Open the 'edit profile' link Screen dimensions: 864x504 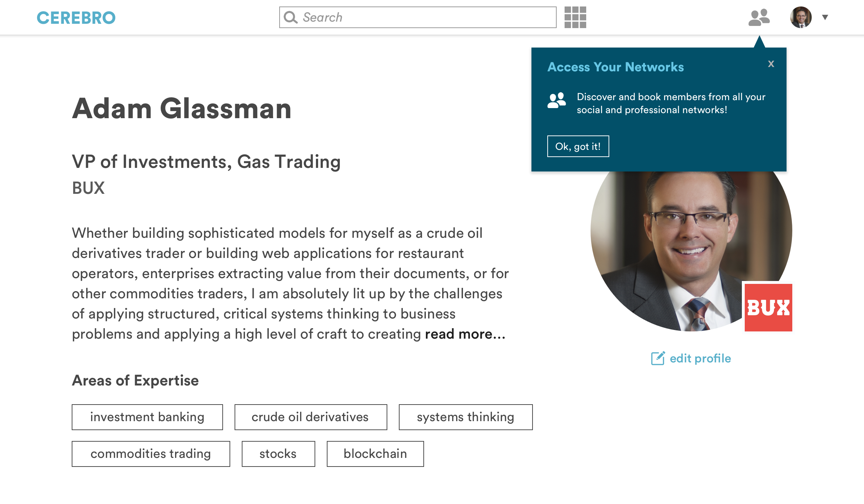pos(700,358)
